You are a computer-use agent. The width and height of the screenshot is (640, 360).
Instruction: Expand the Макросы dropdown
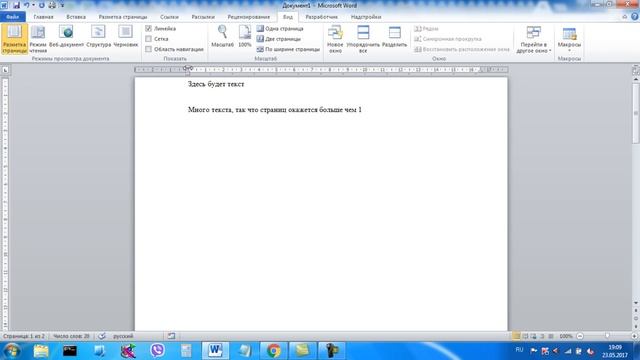pyautogui.click(x=569, y=39)
